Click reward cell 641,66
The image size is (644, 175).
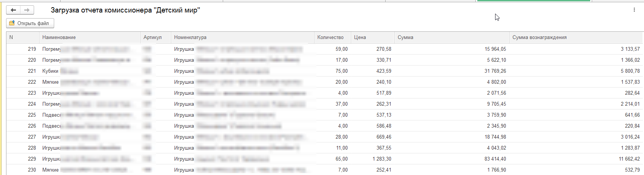pyautogui.click(x=576, y=115)
